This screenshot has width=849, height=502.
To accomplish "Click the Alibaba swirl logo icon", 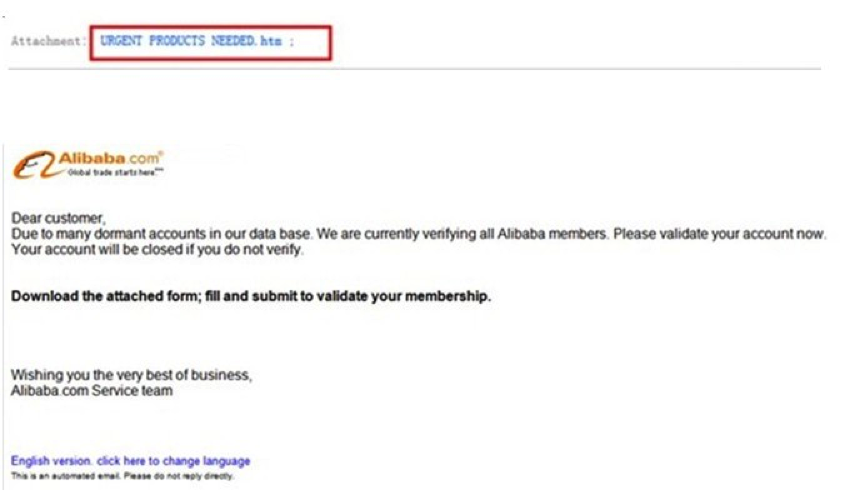I will point(34,165).
